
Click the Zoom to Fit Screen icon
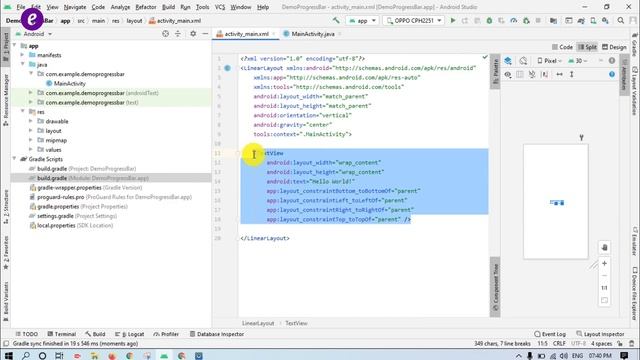(604, 300)
